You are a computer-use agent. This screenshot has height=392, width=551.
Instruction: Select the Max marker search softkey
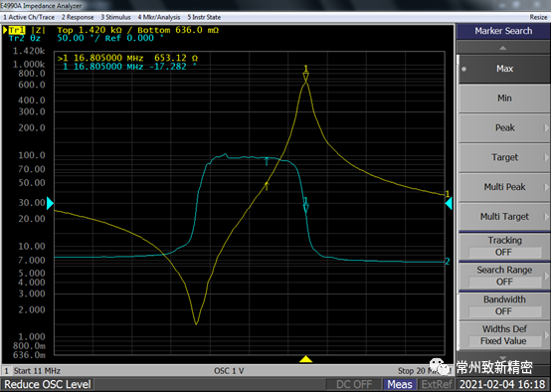(x=504, y=69)
